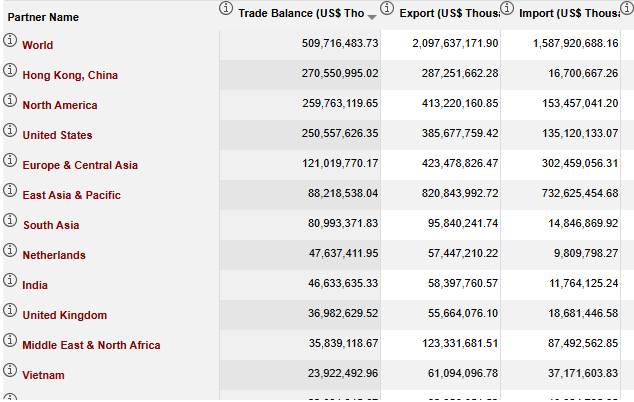Click the info icon beside World
The width and height of the screenshot is (634, 402).
pos(10,40)
